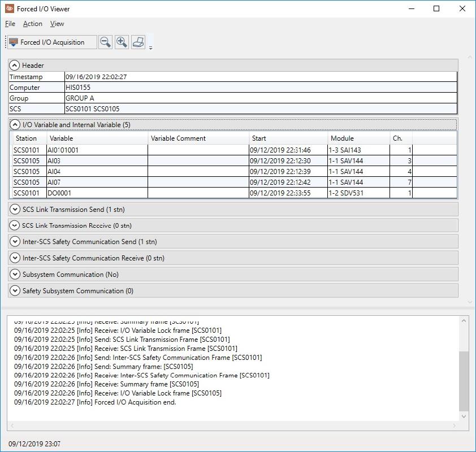476x452 pixels.
Task: Open the File menu
Action: tap(10, 24)
